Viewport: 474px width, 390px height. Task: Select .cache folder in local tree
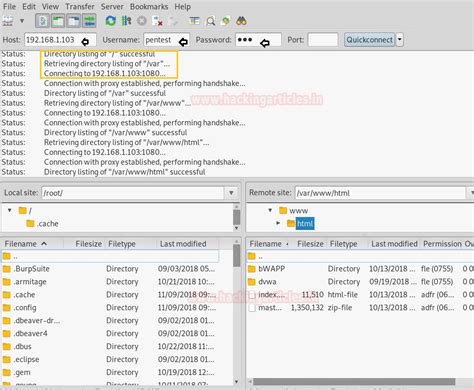(x=42, y=224)
